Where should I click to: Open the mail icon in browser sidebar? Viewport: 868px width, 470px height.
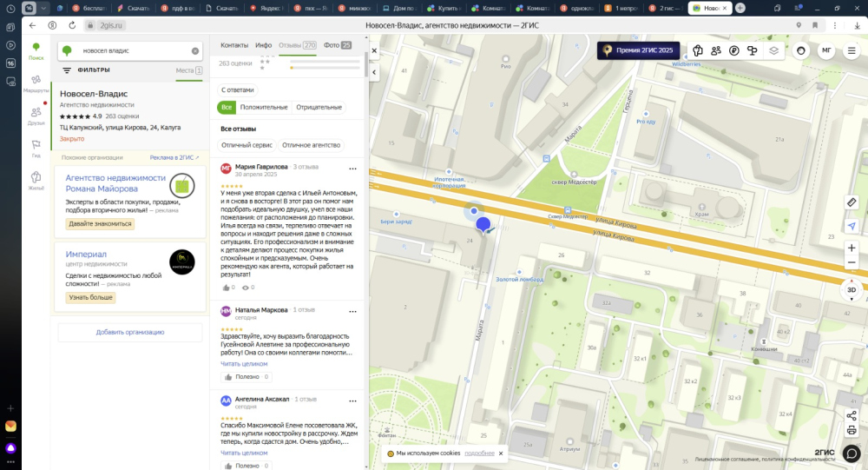(x=10, y=427)
